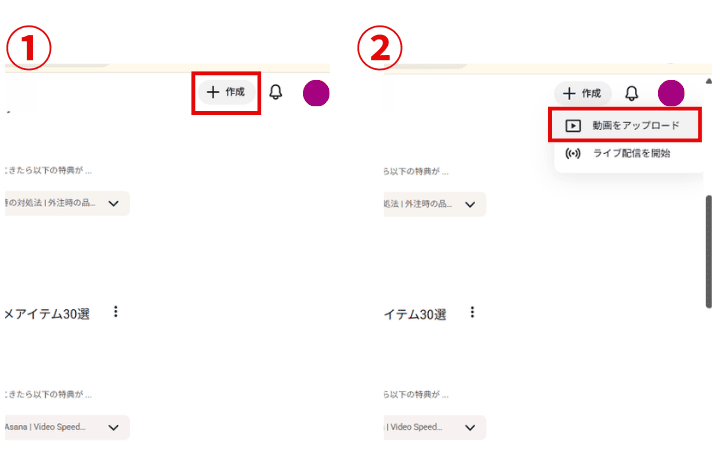The height and width of the screenshot is (474, 712).
Task: Click the 以下の特典が description text in panel ①
Action: (60, 171)
